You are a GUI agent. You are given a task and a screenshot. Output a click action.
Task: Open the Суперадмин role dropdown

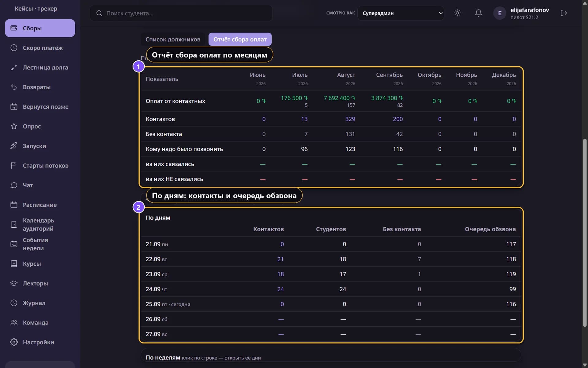[x=401, y=13]
